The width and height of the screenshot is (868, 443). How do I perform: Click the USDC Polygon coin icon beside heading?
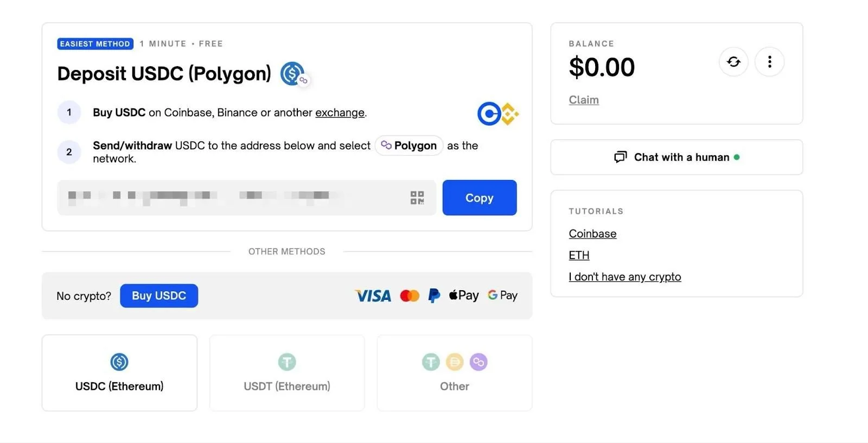294,74
